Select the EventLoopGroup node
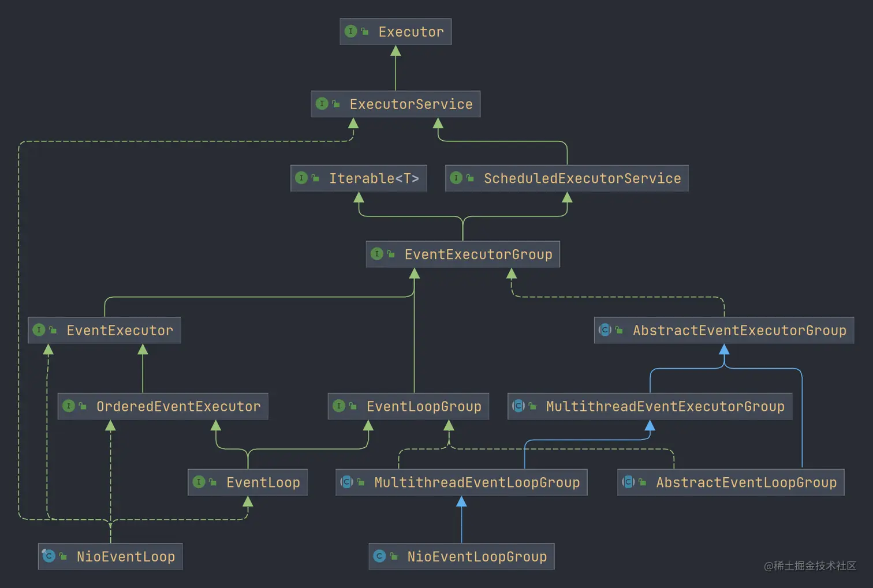The width and height of the screenshot is (873, 588). [x=408, y=406]
